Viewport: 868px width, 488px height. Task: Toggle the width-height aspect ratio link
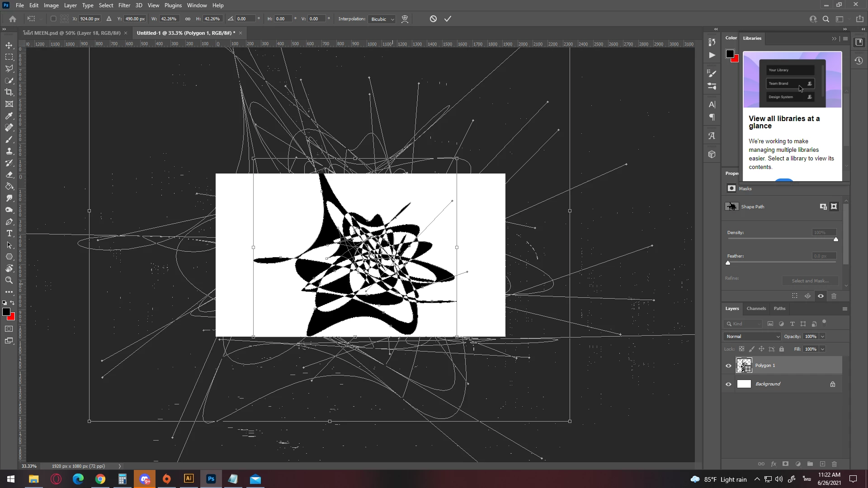188,19
